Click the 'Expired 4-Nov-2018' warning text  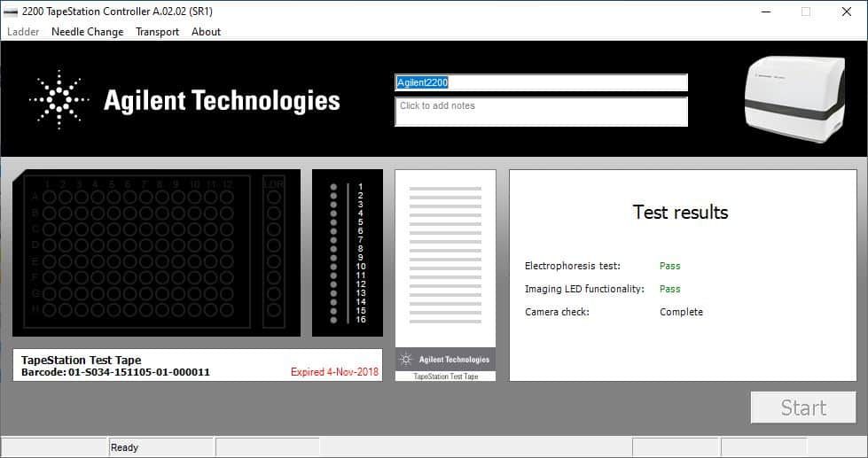[x=334, y=372]
